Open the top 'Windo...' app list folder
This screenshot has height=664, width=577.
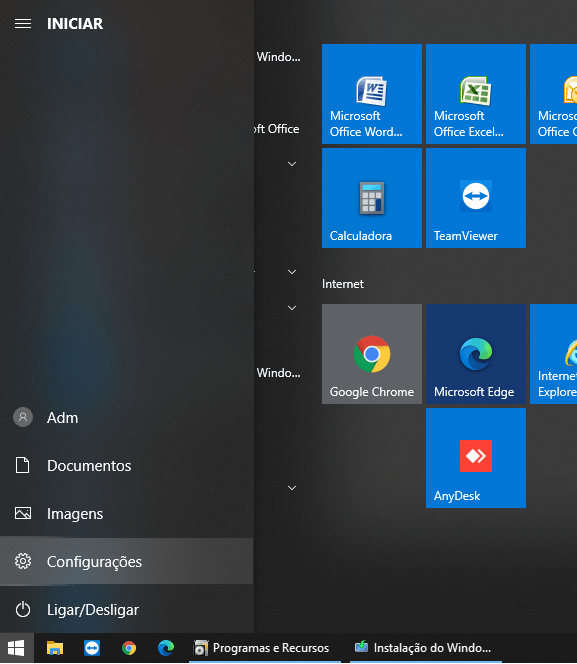pyautogui.click(x=278, y=57)
